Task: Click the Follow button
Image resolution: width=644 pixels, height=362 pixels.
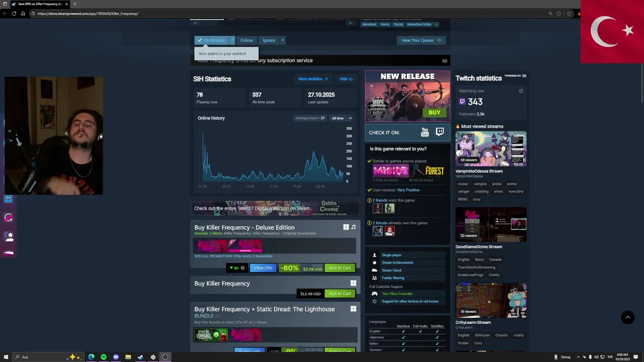Action: coord(247,40)
